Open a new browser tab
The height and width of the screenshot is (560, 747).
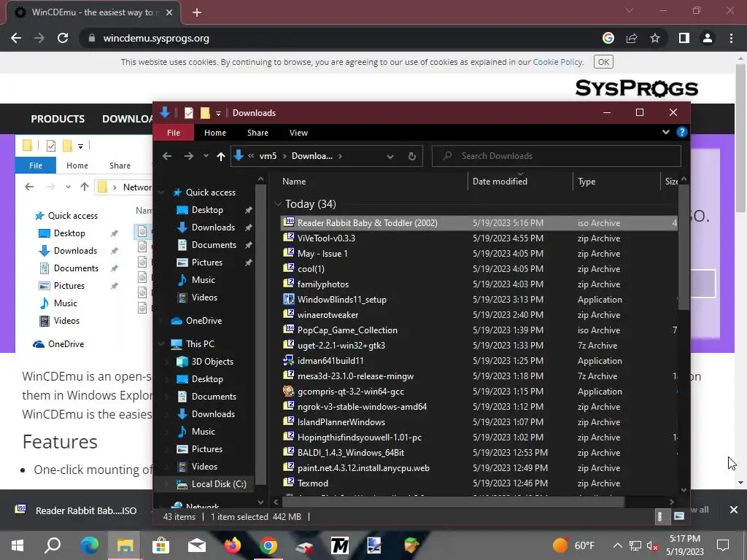tap(197, 13)
